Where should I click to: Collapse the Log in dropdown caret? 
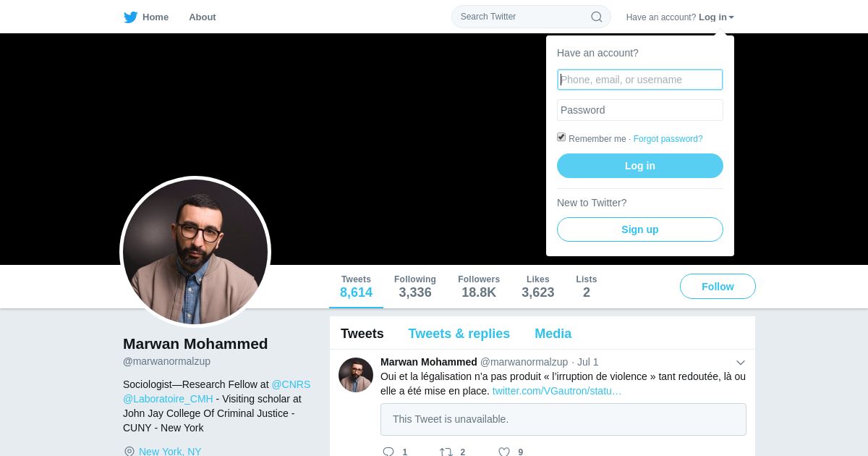[x=731, y=17]
